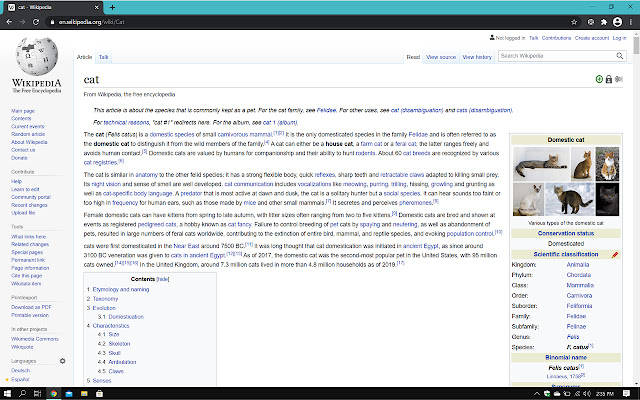Jump to Etymology and naming section
640x400 pixels.
click(x=121, y=290)
